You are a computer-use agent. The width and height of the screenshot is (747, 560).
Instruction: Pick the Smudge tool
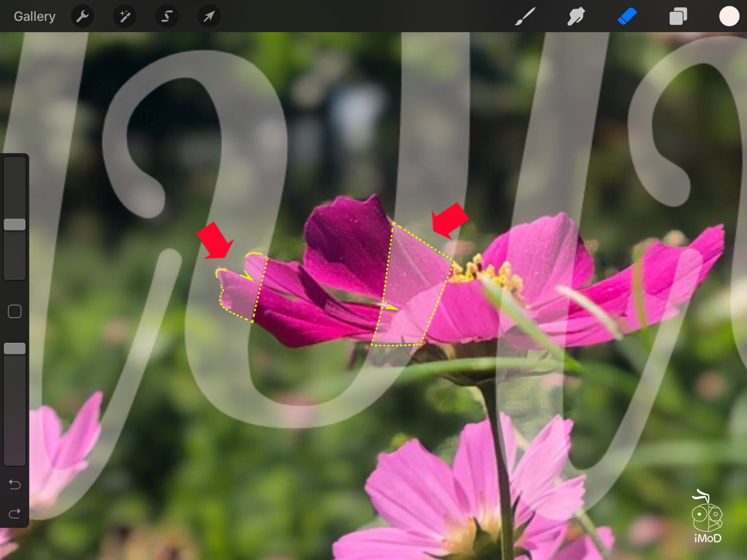click(x=576, y=16)
